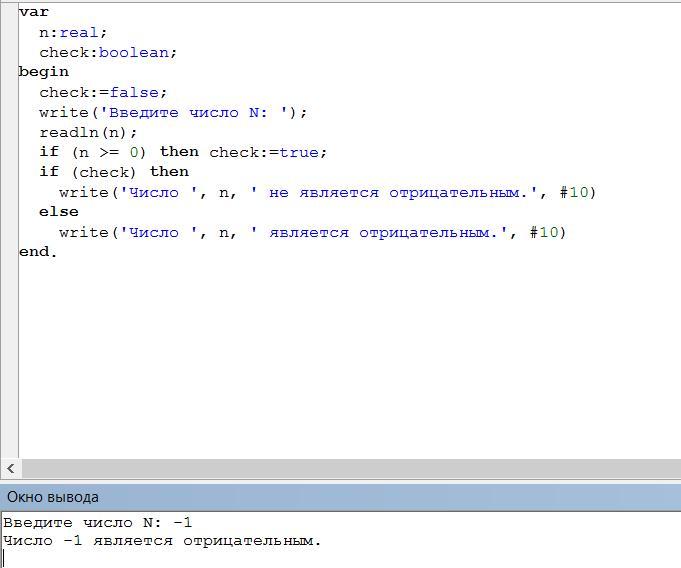The width and height of the screenshot is (681, 568).
Task: Click the 'n:real;' declaration line
Action: pyautogui.click(x=73, y=33)
